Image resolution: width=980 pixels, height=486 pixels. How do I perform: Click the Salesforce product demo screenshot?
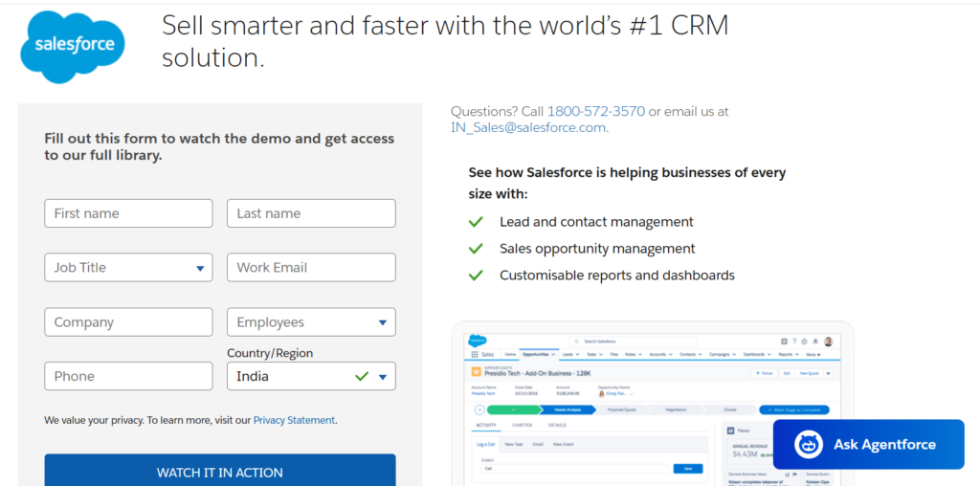point(653,404)
